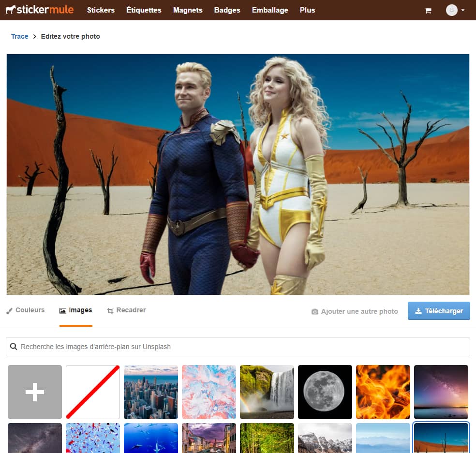
Task: Choose the confetti background
Action: (93, 438)
